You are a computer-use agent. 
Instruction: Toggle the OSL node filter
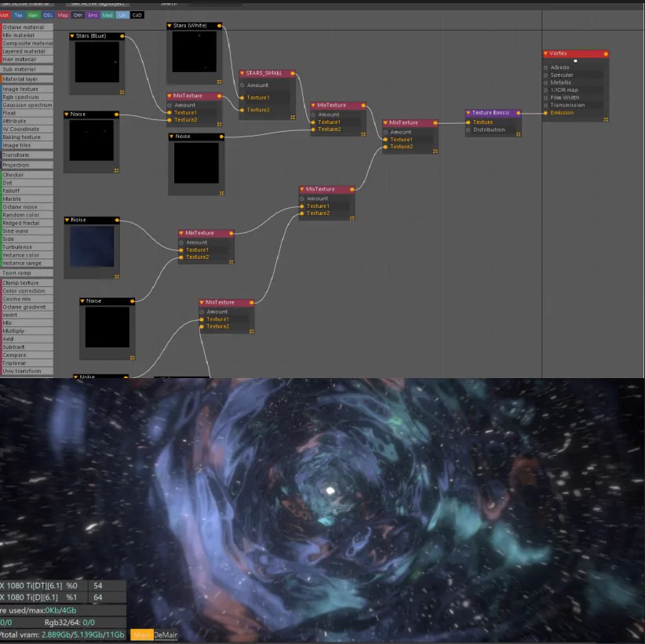48,15
